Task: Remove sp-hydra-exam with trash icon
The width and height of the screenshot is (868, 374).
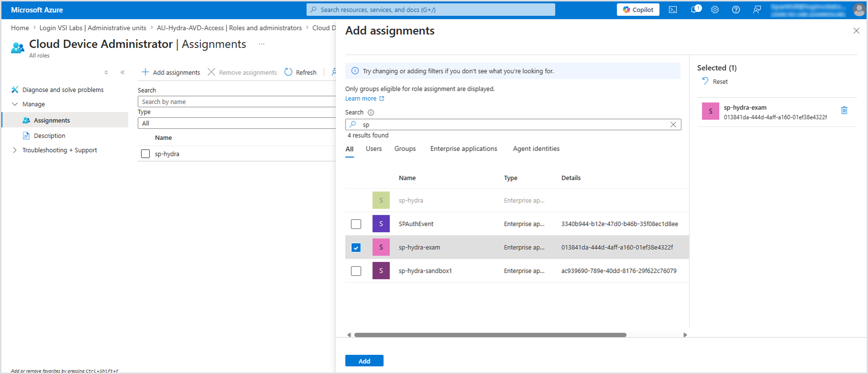Action: coord(844,110)
